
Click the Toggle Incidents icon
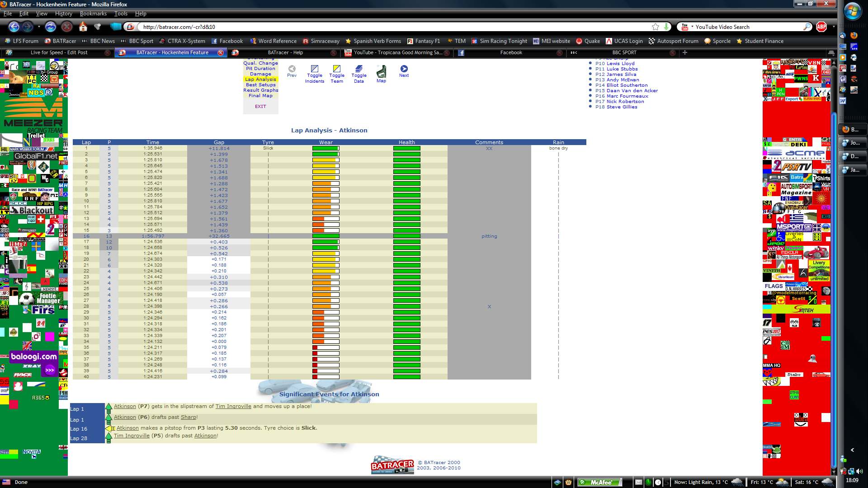coord(315,69)
